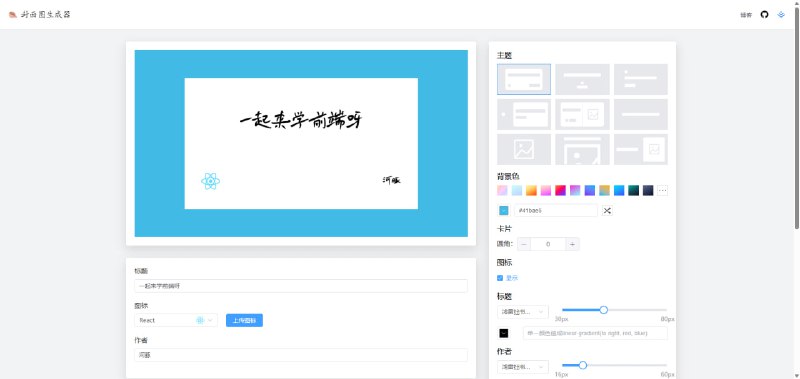
Task: Pick the sixth theme with single title line
Action: [641, 114]
